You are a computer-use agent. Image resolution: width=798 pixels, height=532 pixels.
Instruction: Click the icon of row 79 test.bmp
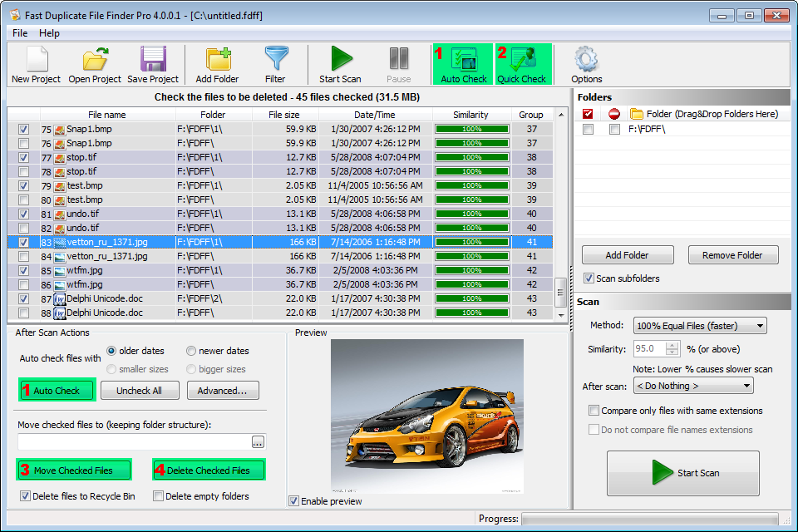pos(60,186)
